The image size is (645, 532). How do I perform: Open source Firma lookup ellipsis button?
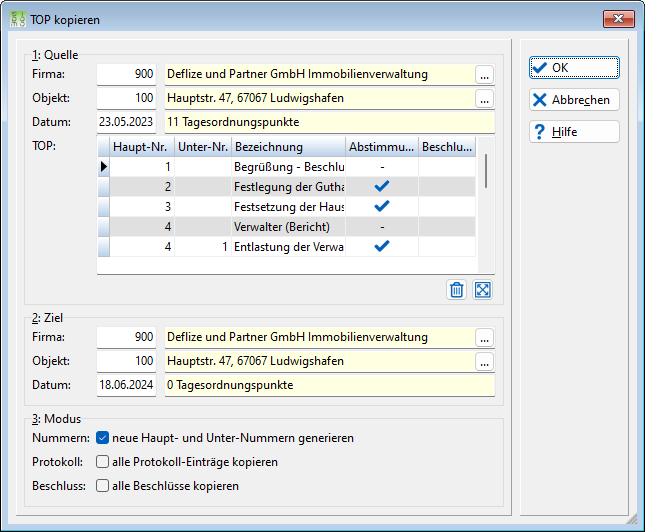pos(484,74)
